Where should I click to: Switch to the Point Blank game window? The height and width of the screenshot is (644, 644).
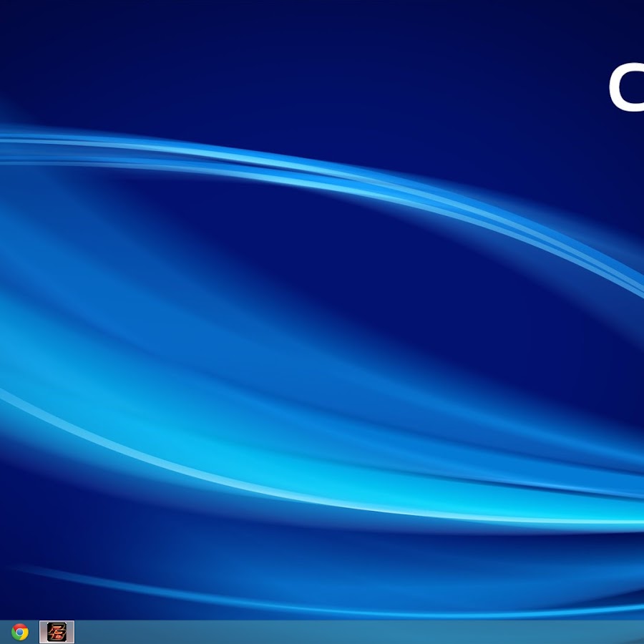click(x=57, y=632)
